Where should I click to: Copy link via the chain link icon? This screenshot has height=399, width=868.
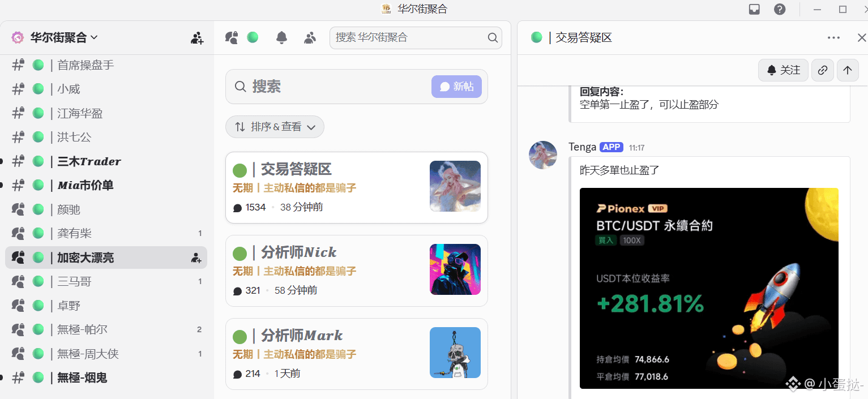click(x=822, y=70)
